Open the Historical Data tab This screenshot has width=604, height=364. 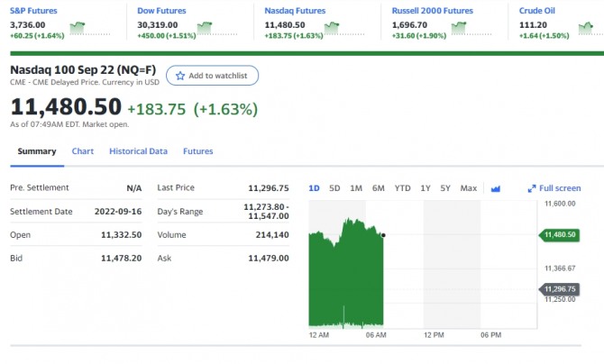point(138,151)
